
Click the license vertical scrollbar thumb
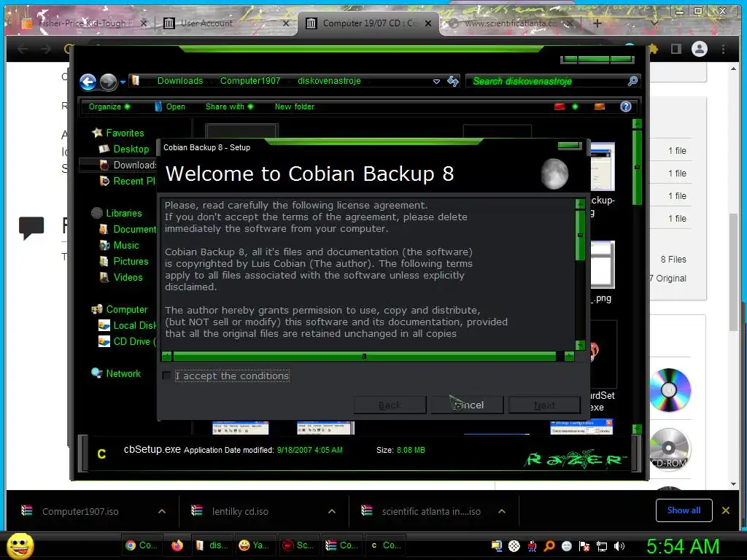click(580, 236)
